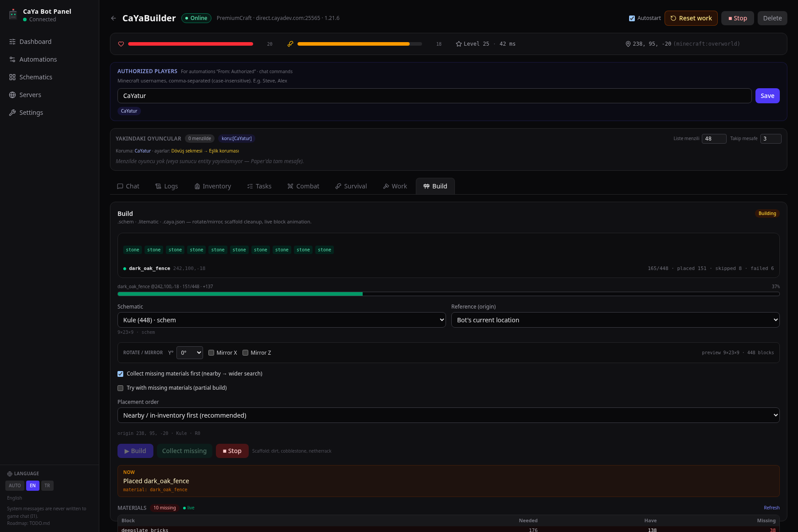This screenshot has width=798, height=532.
Task: Open the Placement order dropdown
Action: click(449, 415)
